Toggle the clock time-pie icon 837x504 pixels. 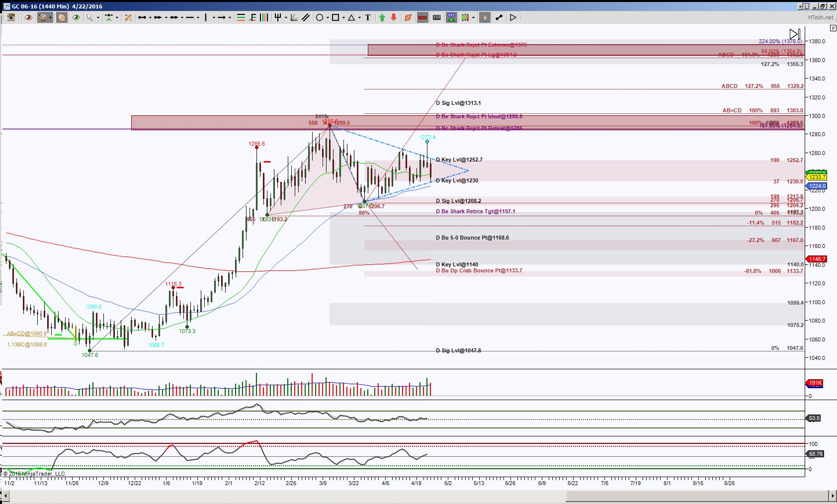coord(62,17)
